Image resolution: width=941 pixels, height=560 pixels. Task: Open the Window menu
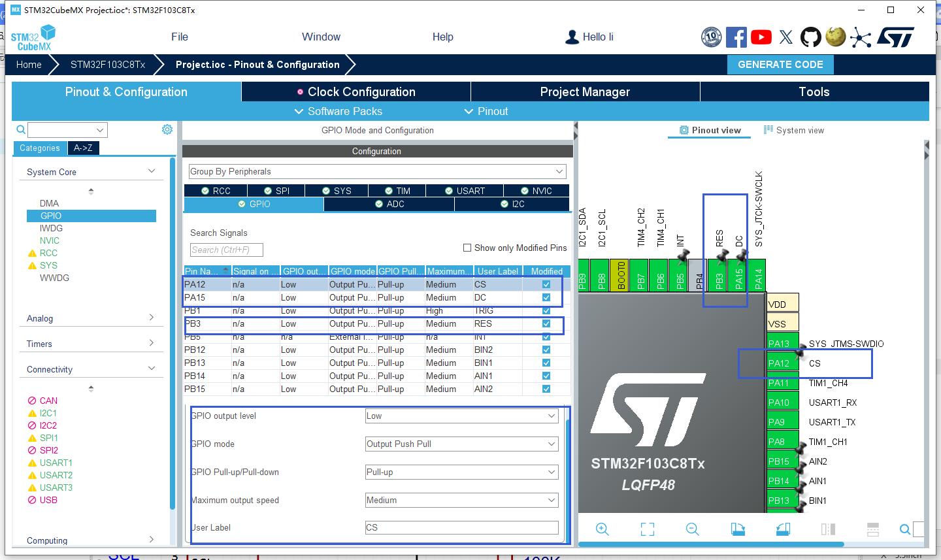[x=321, y=37]
